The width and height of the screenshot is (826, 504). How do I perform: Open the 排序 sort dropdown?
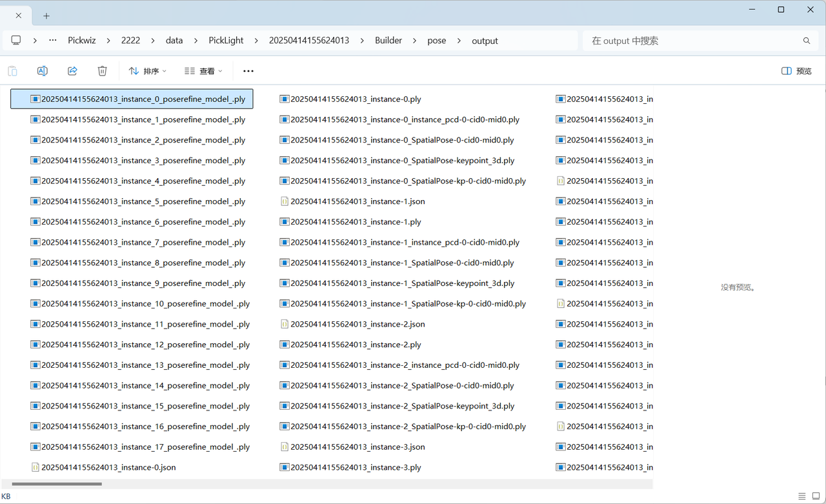147,71
